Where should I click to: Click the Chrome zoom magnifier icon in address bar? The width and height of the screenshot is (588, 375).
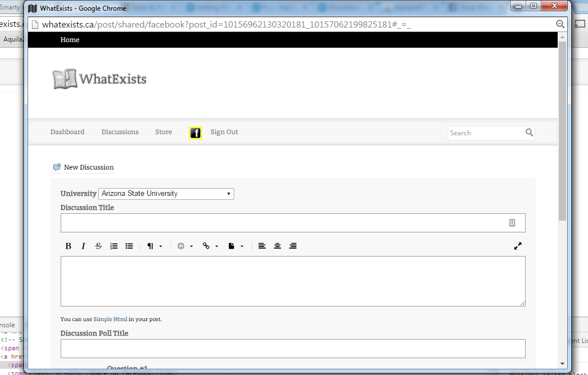560,24
